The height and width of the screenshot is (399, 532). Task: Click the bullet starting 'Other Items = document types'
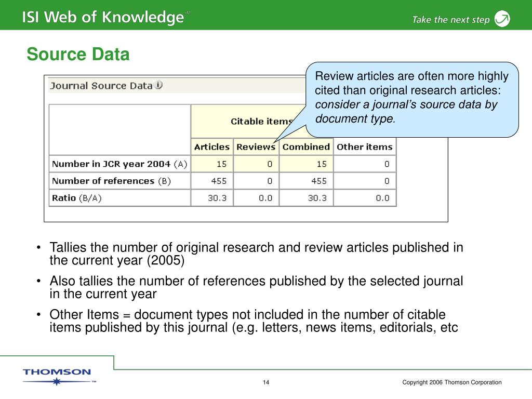(x=254, y=321)
